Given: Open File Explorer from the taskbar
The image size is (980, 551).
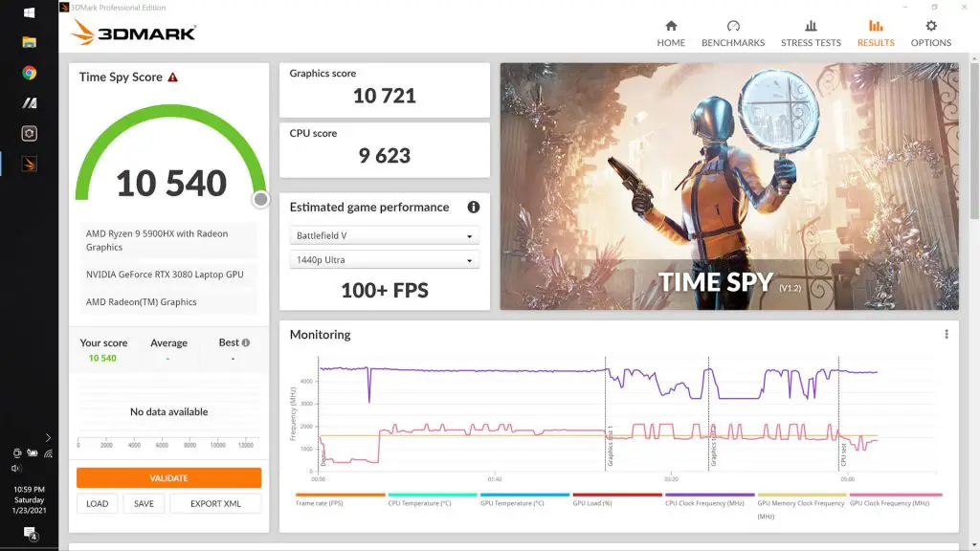Looking at the screenshot, I should pos(29,42).
